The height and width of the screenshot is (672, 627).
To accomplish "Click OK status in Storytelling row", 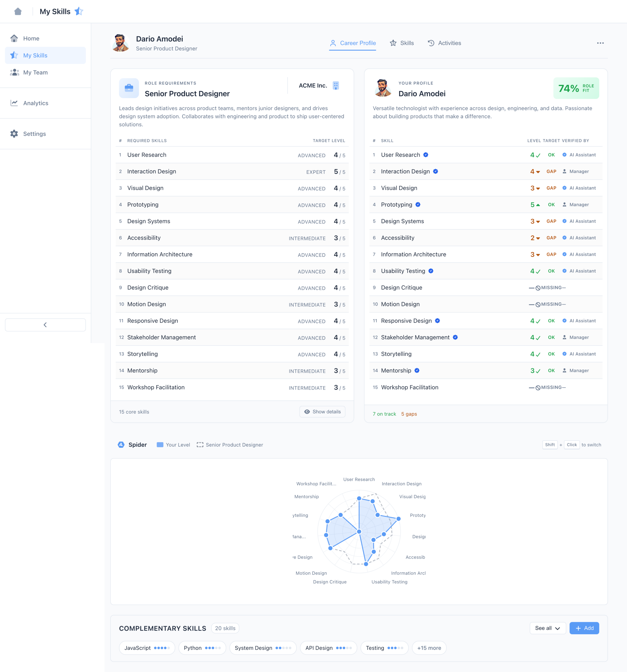I will tap(551, 354).
